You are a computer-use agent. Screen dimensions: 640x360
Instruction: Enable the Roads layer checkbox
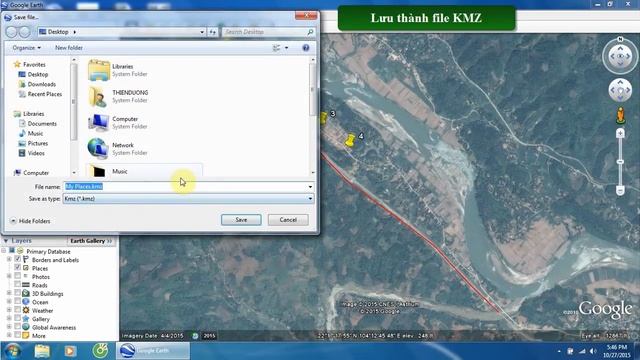click(18, 284)
